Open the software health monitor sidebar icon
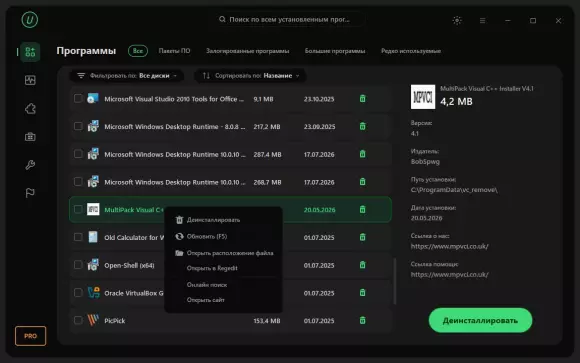 click(30, 80)
